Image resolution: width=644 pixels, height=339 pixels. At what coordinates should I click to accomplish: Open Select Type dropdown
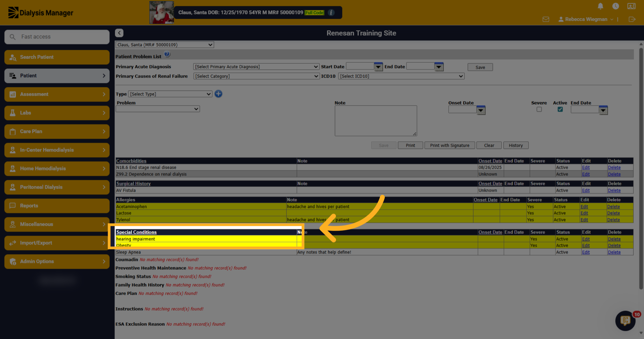pyautogui.click(x=170, y=94)
